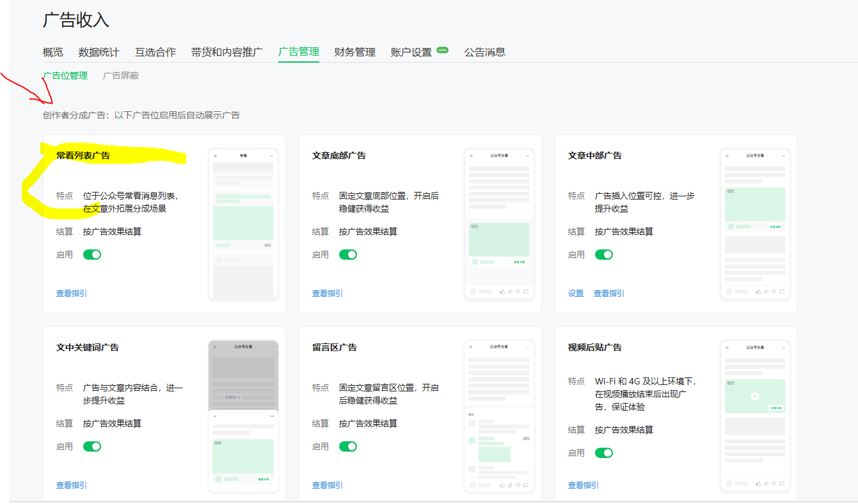Toggle 常看列表广告 enable switch
The height and width of the screenshot is (504, 858).
(92, 255)
